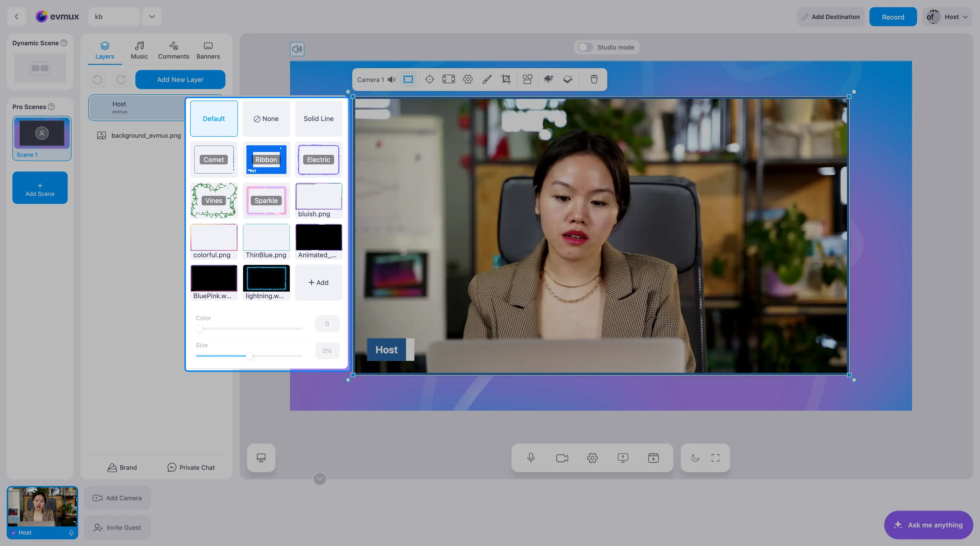This screenshot has width=980, height=546.
Task: Click the microphone icon in bottom control bar
Action: click(531, 458)
